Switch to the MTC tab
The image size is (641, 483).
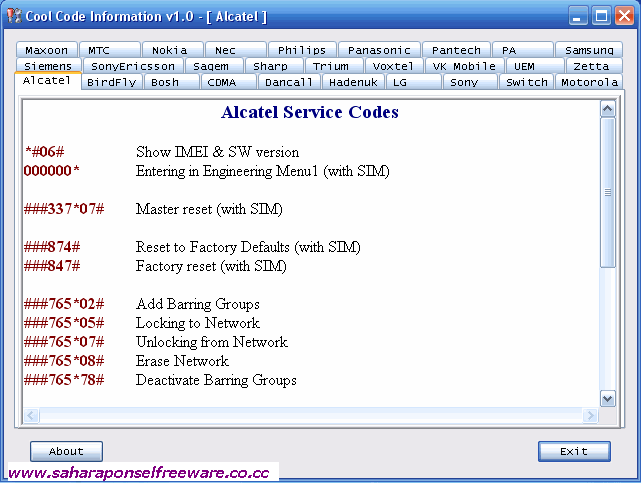click(110, 50)
